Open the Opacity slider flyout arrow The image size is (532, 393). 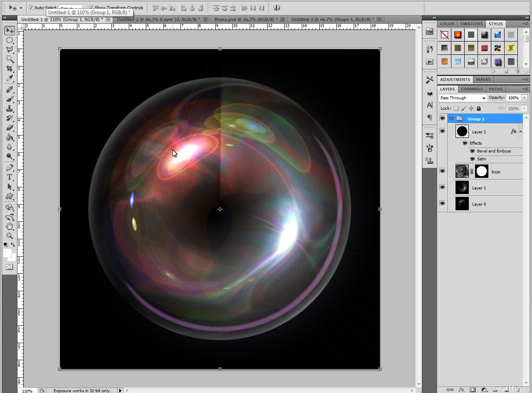[x=524, y=98]
